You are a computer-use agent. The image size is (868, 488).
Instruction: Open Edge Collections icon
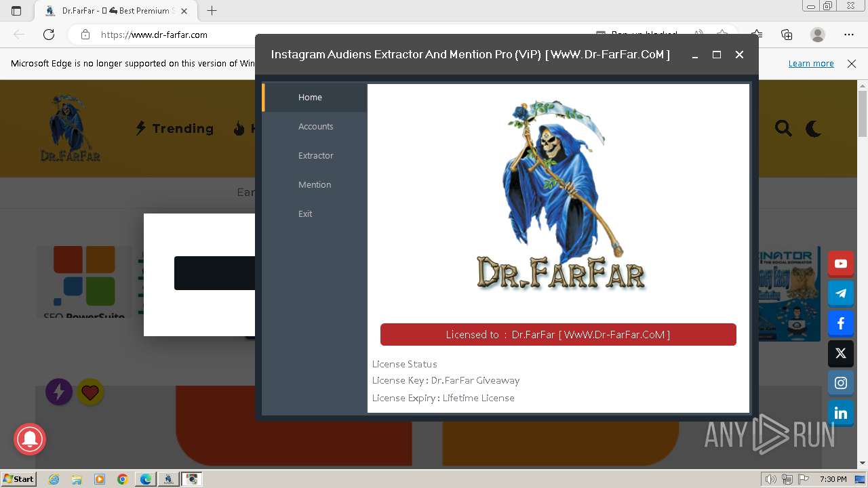click(787, 35)
